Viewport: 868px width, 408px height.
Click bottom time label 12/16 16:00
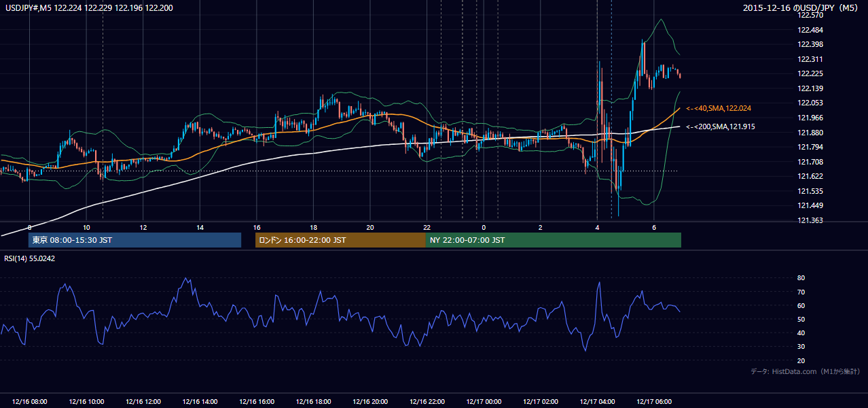coord(255,402)
